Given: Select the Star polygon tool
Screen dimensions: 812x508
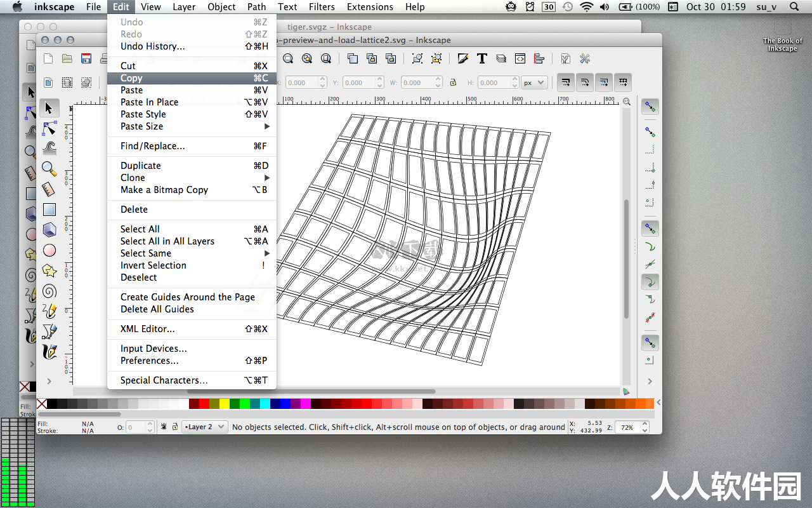Looking at the screenshot, I should click(49, 271).
